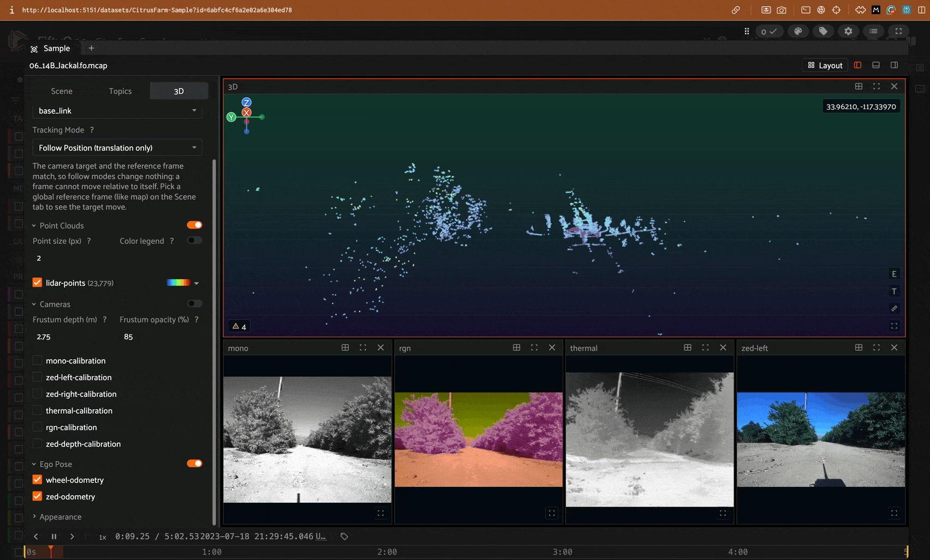Click the lidar-points rainbow colormap swatch
This screenshot has width=930, height=560.
click(x=178, y=283)
